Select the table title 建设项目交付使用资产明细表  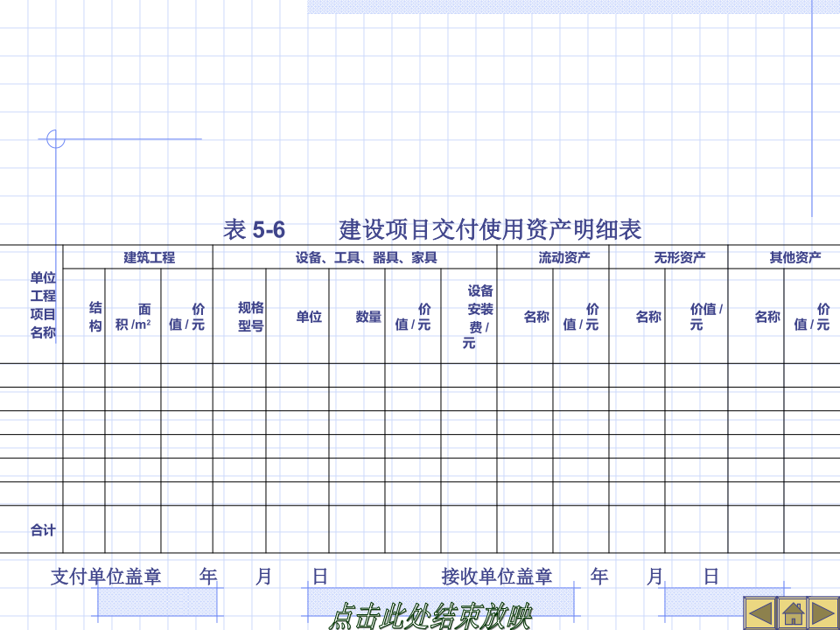tap(490, 230)
